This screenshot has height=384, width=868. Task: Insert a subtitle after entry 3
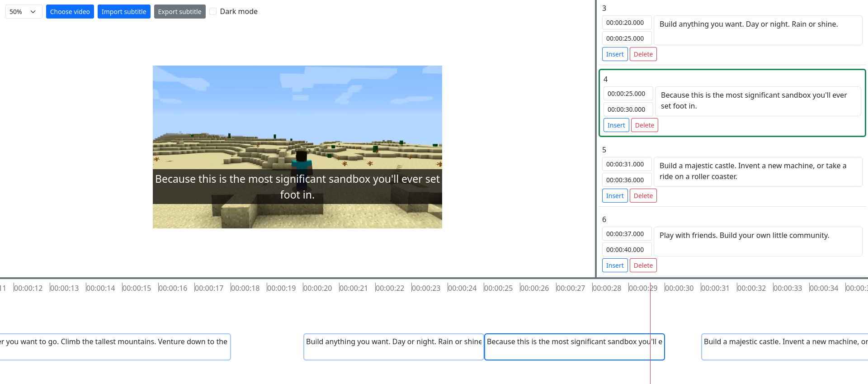click(x=615, y=54)
